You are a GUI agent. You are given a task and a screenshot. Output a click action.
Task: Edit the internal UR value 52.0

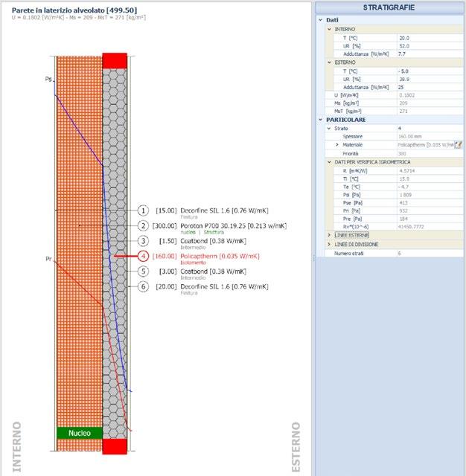tap(430, 46)
